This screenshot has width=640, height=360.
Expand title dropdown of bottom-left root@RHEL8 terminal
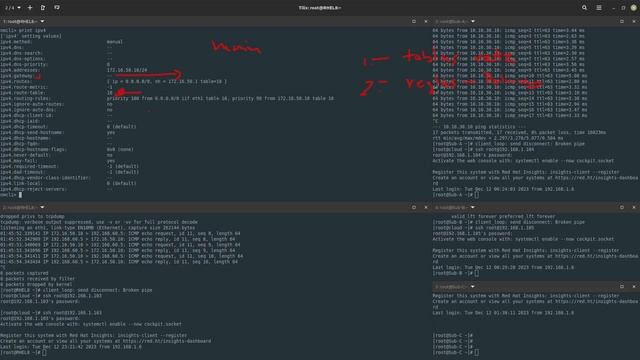coord(42,207)
